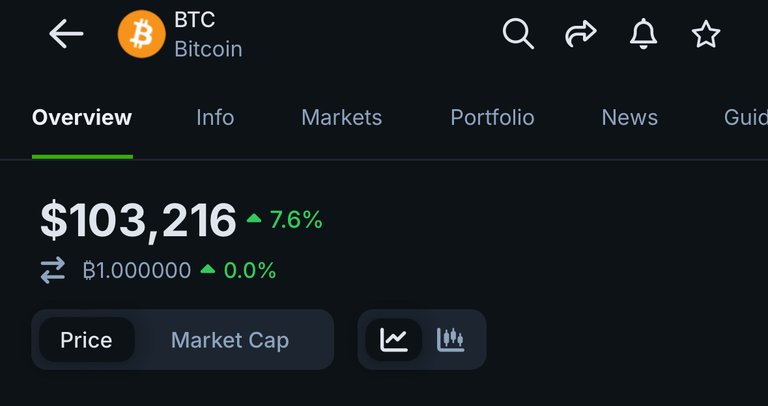768x406 pixels.
Task: Open the Info tab
Action: tap(215, 118)
